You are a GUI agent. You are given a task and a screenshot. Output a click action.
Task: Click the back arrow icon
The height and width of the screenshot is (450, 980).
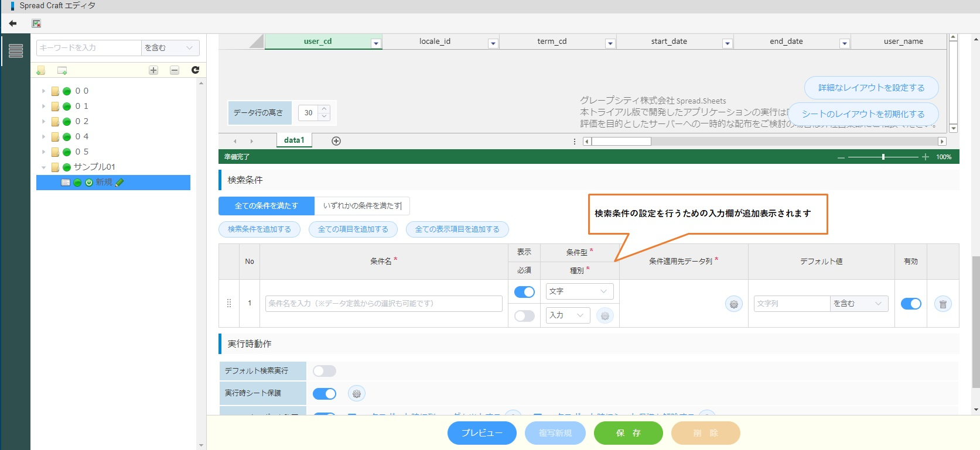[13, 23]
